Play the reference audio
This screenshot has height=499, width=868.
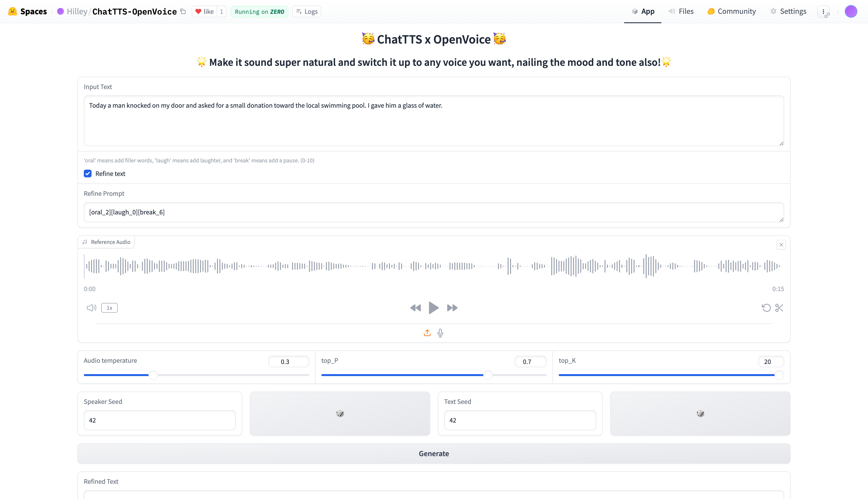[x=434, y=308]
